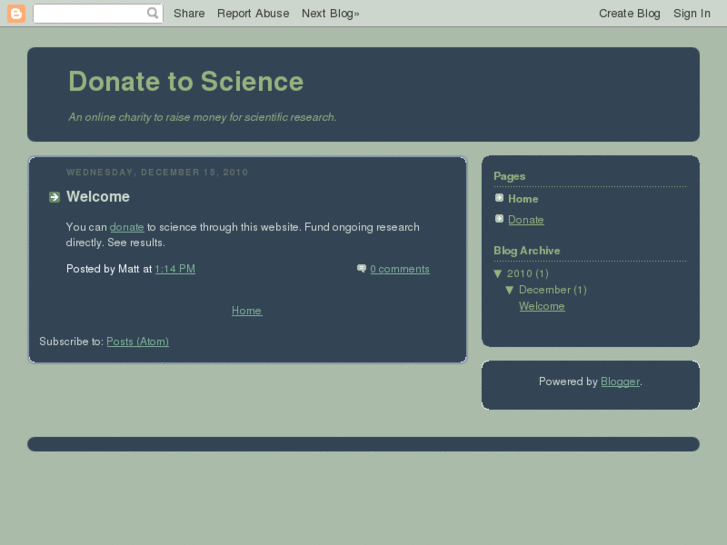727x545 pixels.
Task: Open Donate in the Pages list
Action: point(526,219)
